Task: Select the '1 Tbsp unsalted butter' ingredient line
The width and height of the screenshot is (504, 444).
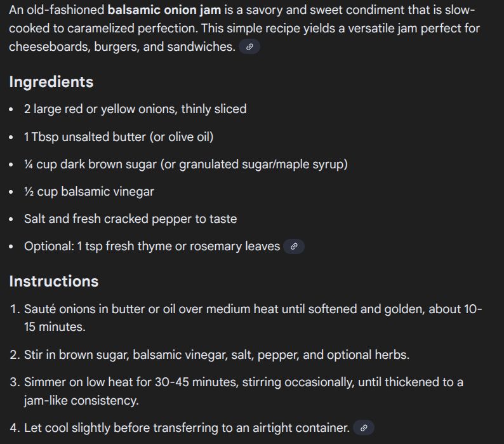Action: click(x=119, y=137)
